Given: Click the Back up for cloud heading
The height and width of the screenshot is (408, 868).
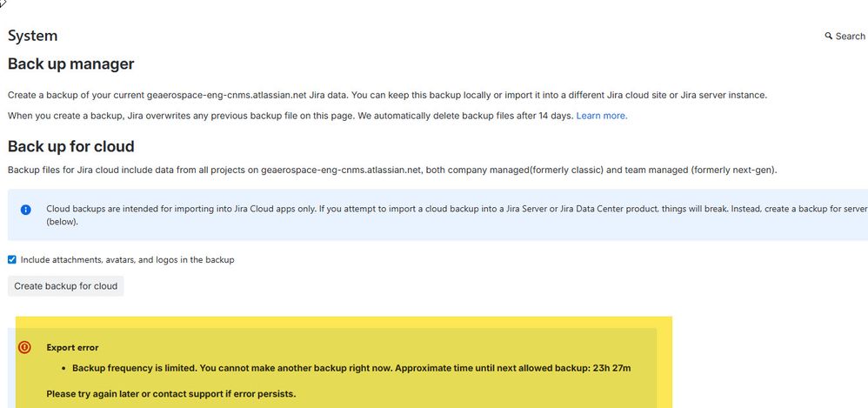Looking at the screenshot, I should coord(70,147).
